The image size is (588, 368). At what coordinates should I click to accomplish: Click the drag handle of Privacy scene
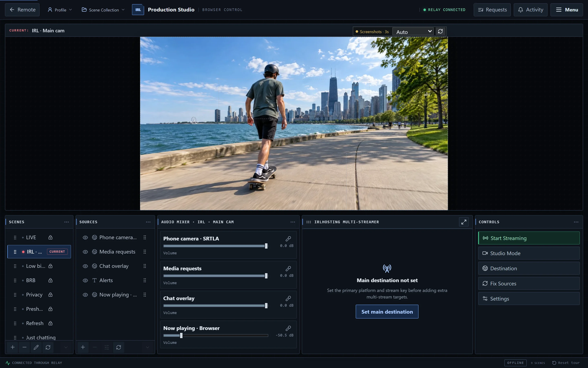pos(15,294)
